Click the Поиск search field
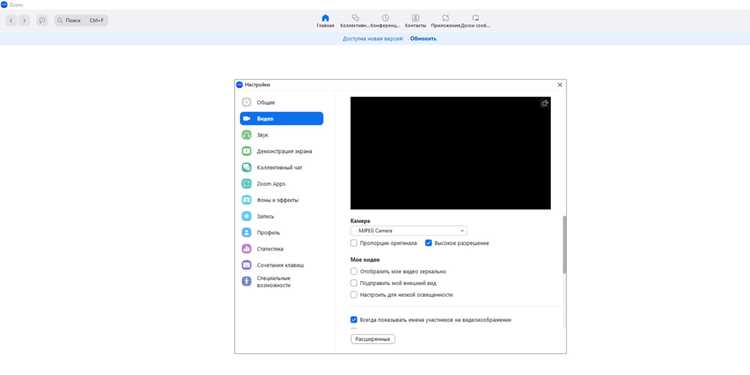Screen dimensions: 750x375 pos(81,21)
